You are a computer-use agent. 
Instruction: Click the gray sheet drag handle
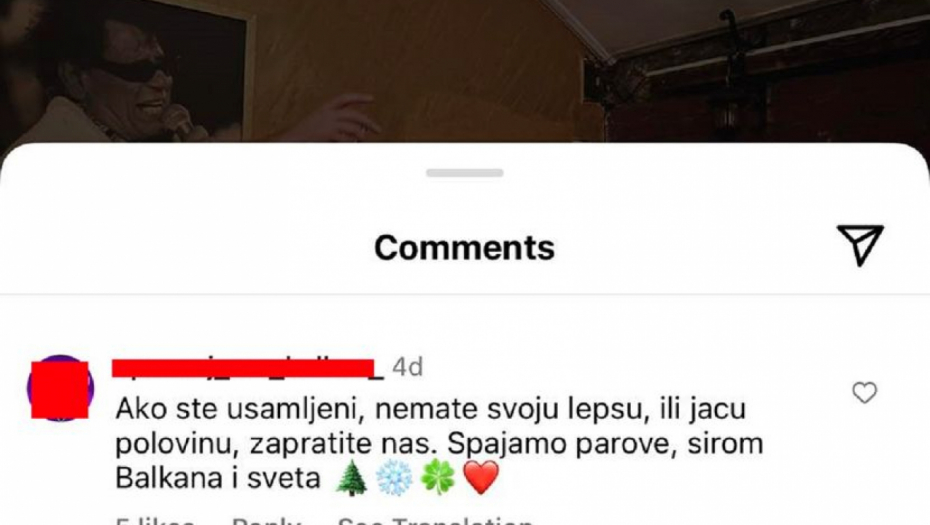click(464, 173)
